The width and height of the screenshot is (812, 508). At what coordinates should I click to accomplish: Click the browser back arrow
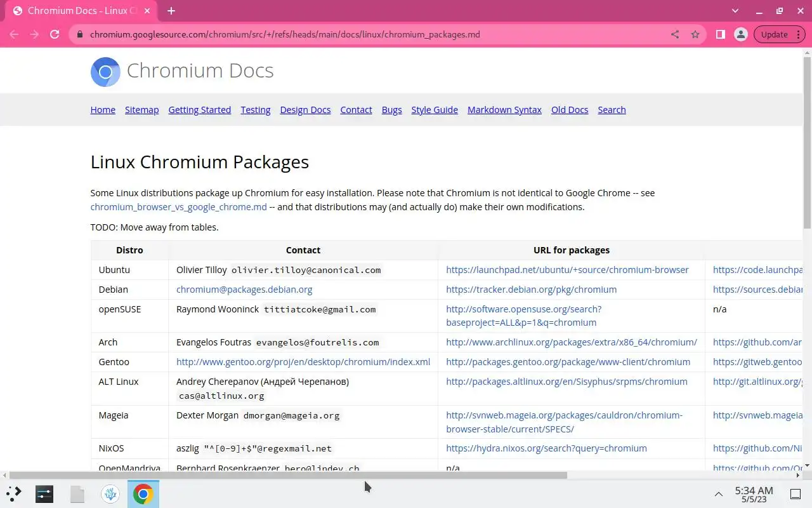point(14,34)
